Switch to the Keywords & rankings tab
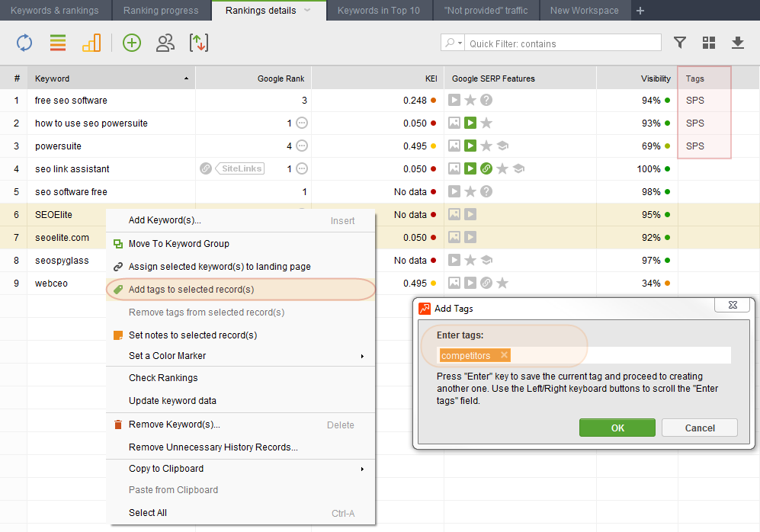This screenshot has height=532, width=760. pos(55,10)
